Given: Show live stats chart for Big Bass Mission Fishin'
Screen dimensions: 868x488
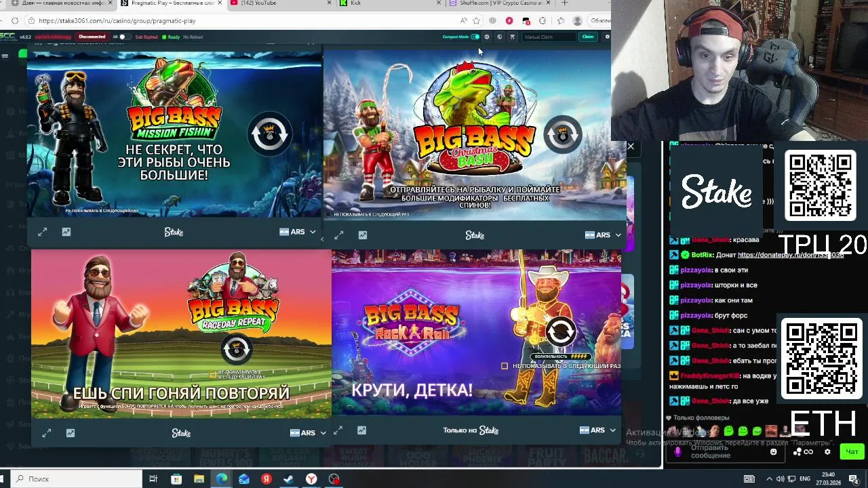Looking at the screenshot, I should 66,232.
